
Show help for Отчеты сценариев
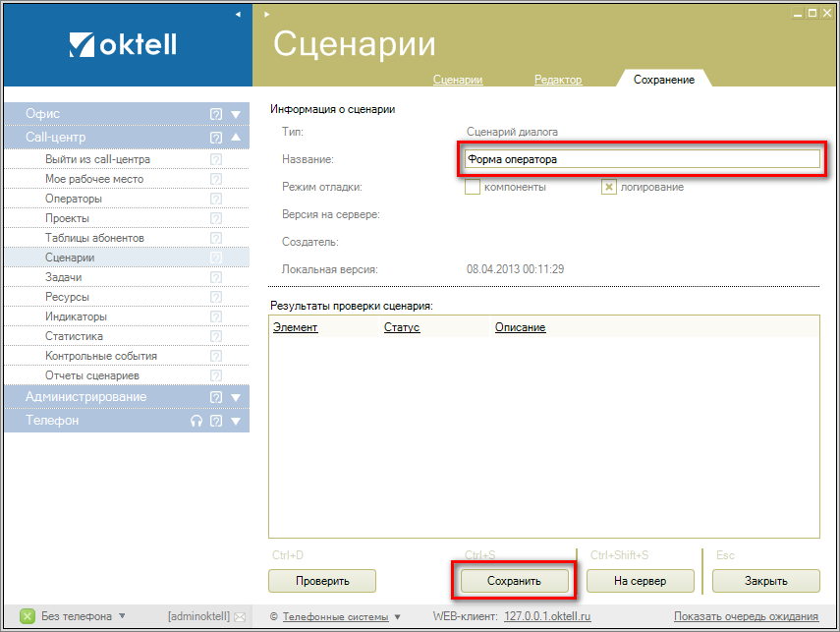pyautogui.click(x=216, y=375)
